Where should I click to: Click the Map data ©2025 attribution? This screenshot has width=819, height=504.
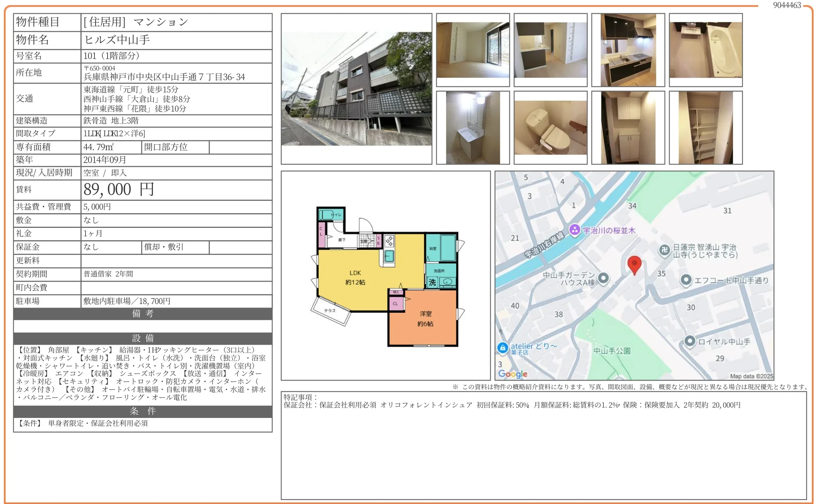[x=751, y=376]
